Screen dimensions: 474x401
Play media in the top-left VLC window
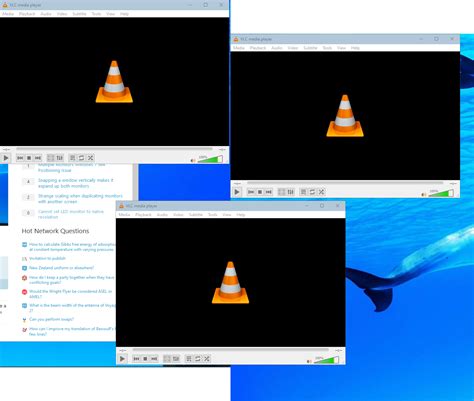tap(6, 158)
